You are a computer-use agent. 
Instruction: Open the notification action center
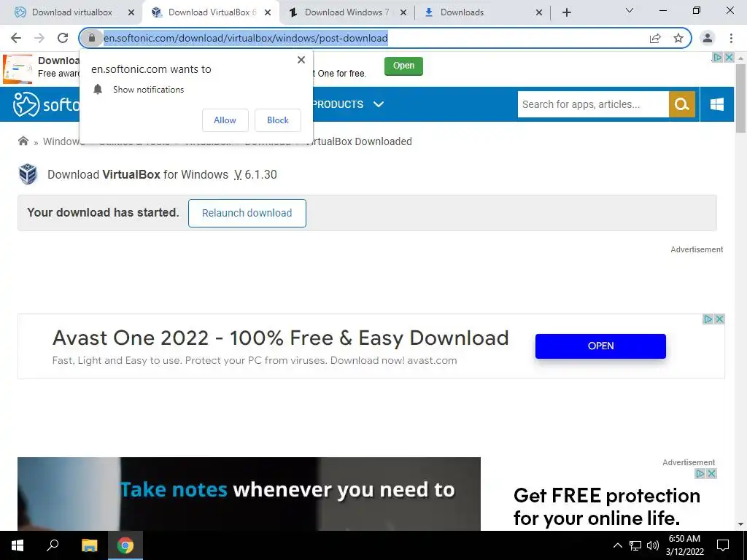pos(723,545)
